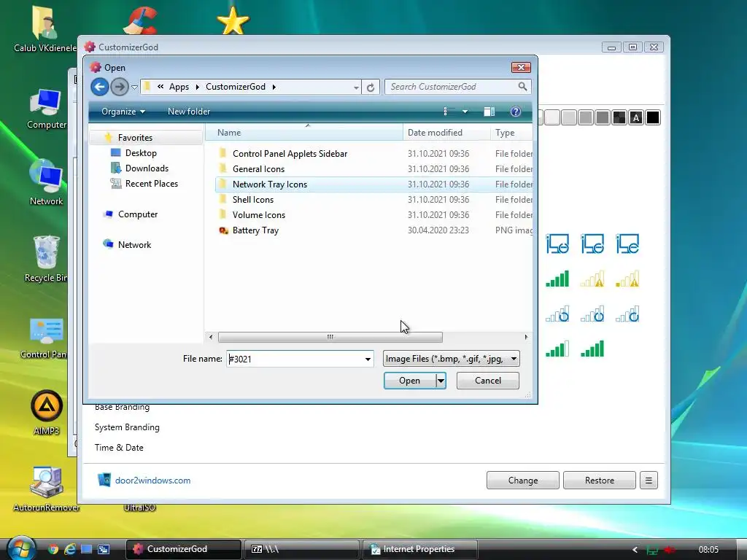Select the yellow-square signal warning icon
This screenshot has width=747, height=560.
pyautogui.click(x=627, y=279)
